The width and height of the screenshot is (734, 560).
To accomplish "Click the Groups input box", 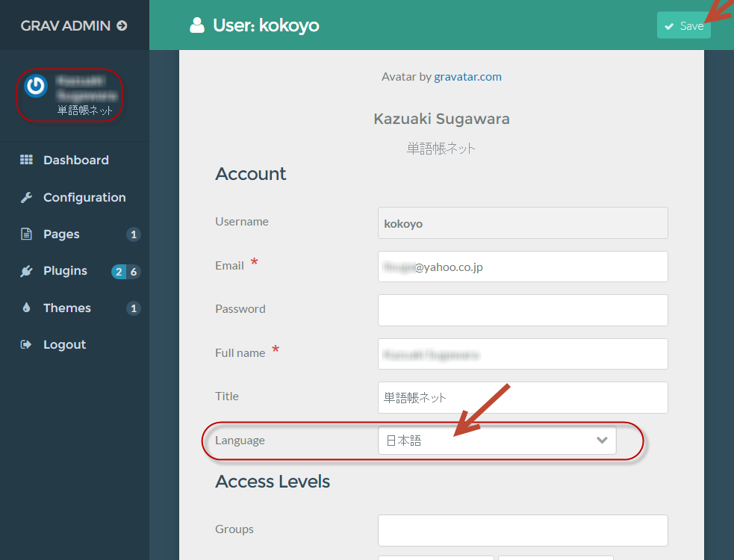I will tap(523, 530).
